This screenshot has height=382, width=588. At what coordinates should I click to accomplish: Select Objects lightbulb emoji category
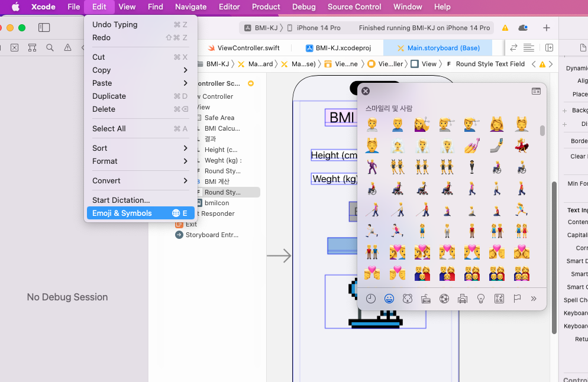pyautogui.click(x=481, y=299)
